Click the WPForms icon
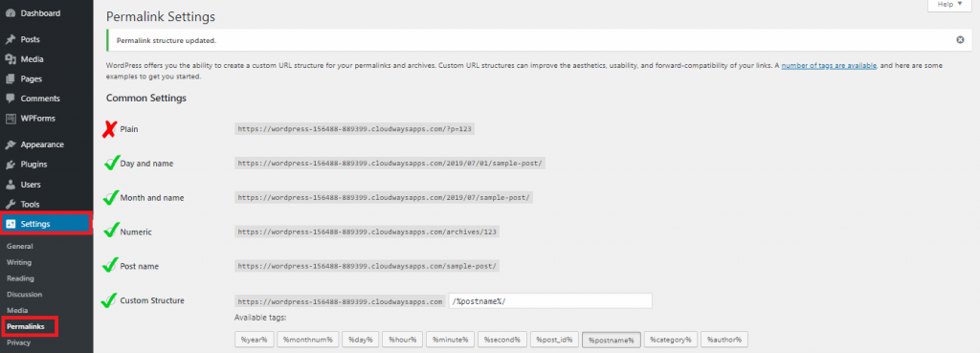980x353 pixels. (x=10, y=118)
